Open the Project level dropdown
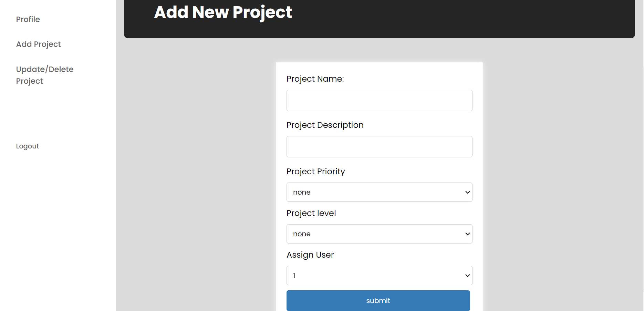The image size is (644, 311). (x=379, y=234)
